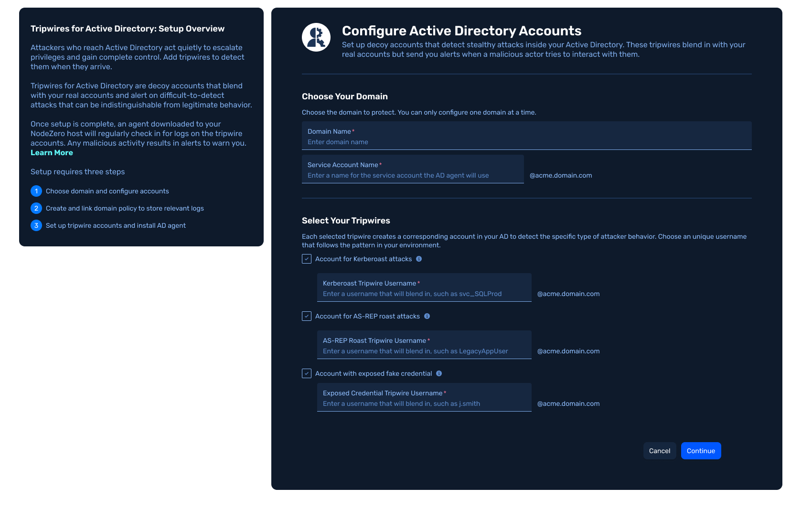Image resolution: width=812 pixels, height=509 pixels.
Task: Click the Continue button
Action: coord(701,451)
